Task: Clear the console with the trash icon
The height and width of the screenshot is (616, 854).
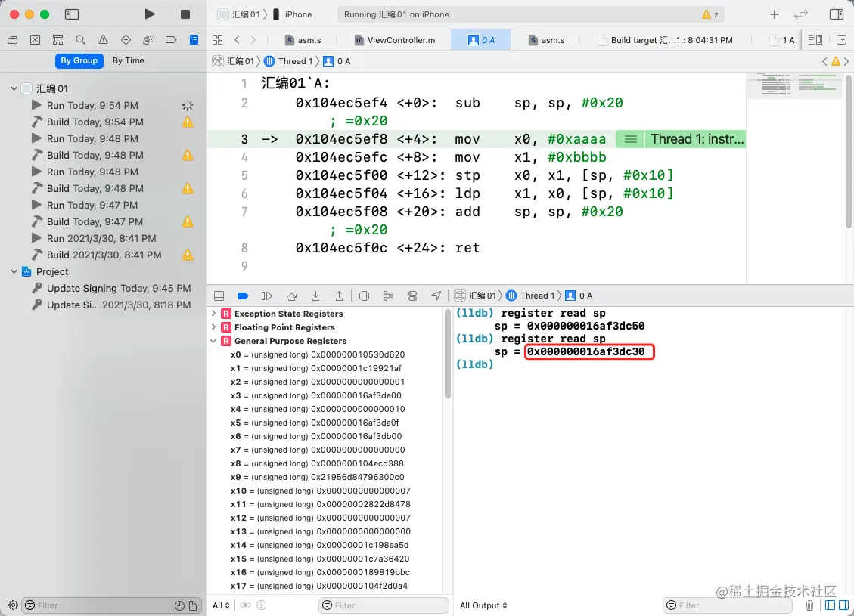Action: [x=809, y=605]
